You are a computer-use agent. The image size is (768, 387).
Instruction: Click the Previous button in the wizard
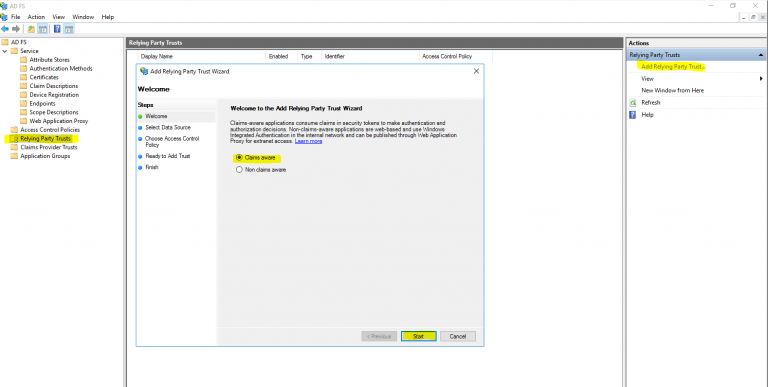coord(379,337)
